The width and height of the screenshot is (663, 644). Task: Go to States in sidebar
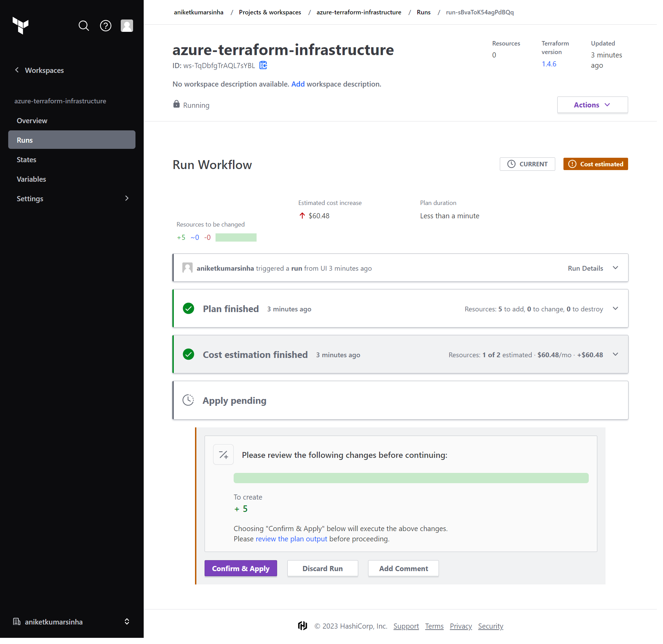pyautogui.click(x=72, y=159)
